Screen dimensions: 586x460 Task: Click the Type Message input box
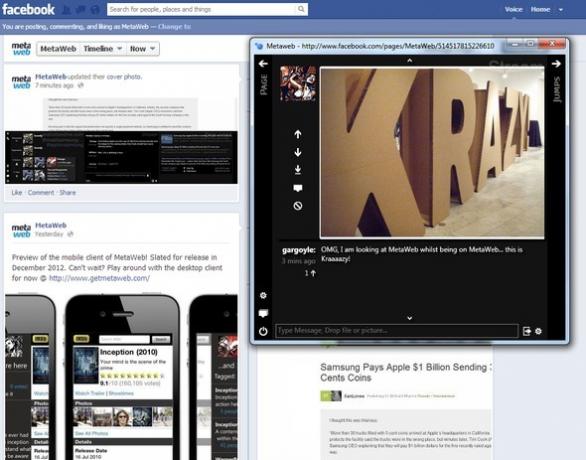click(x=397, y=331)
